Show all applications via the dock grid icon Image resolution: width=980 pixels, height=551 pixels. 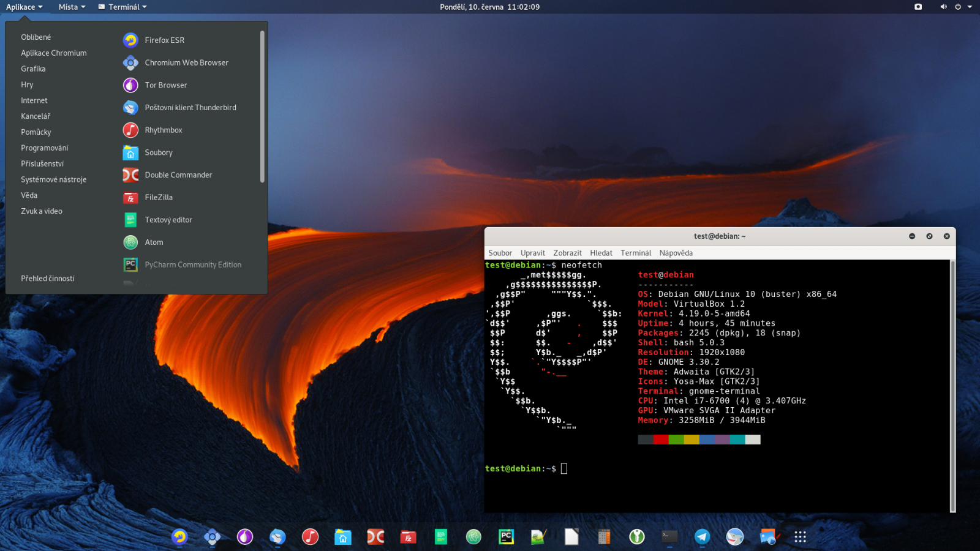point(800,537)
